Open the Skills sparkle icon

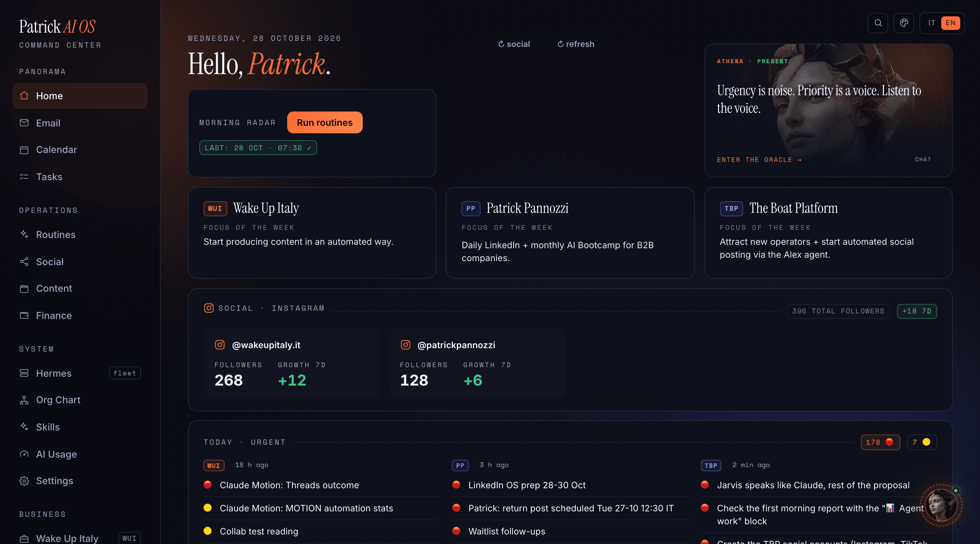(24, 427)
